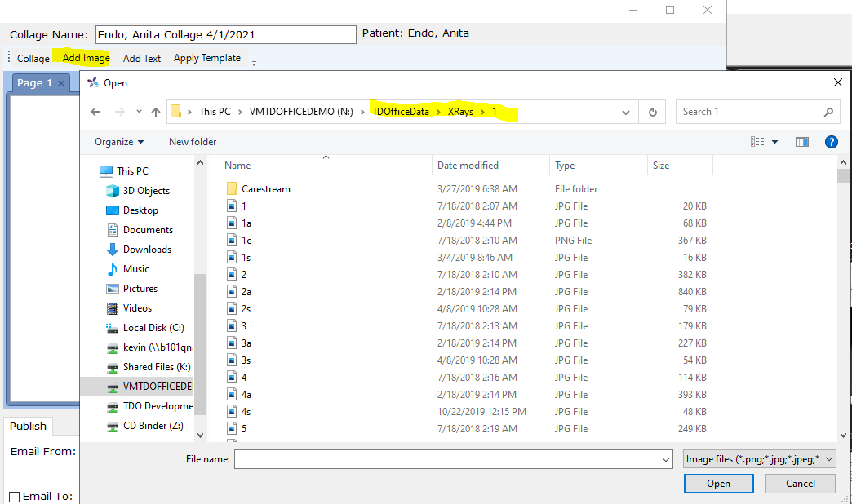
Task: Open the Help question mark icon
Action: point(831,142)
